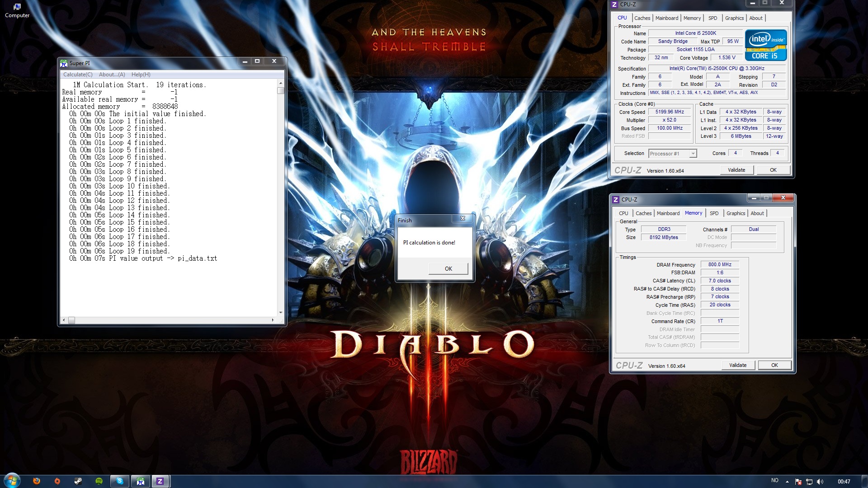This screenshot has height=488, width=868.
Task: Open the system clock showing 00:47
Action: coord(844,482)
